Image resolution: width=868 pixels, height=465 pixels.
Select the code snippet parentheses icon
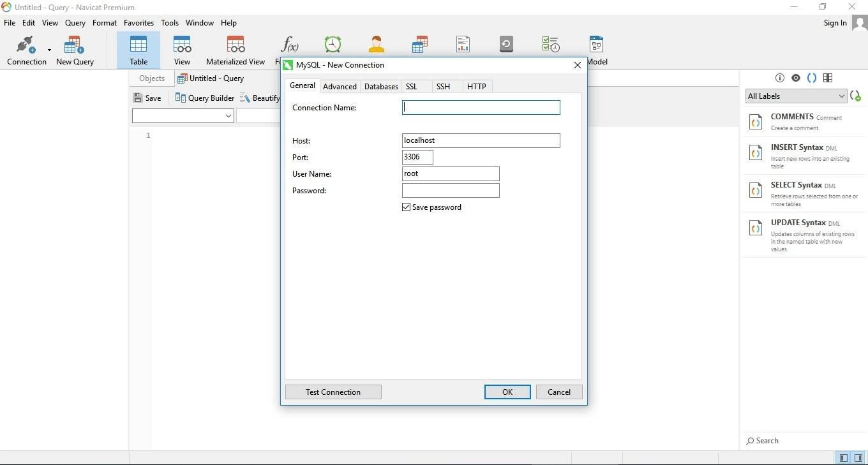click(811, 78)
